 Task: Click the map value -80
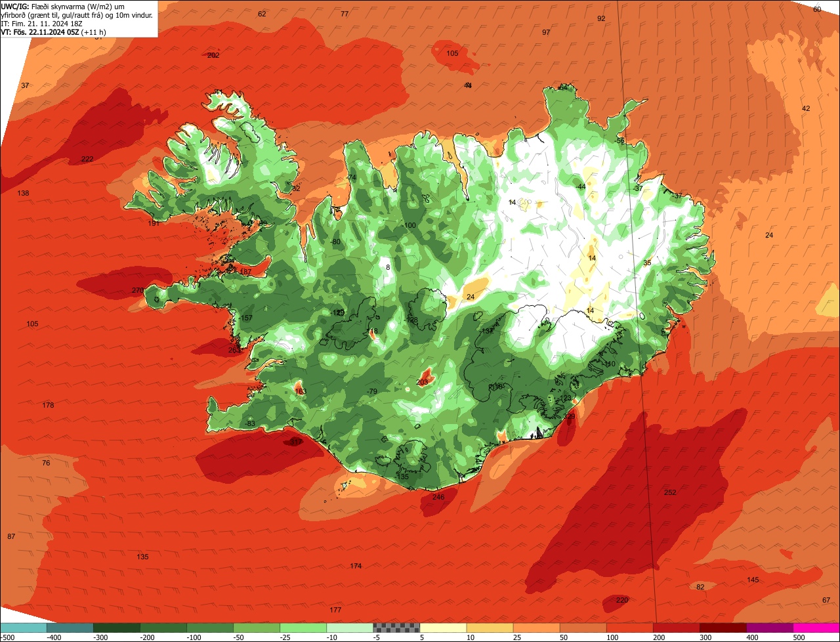[336, 242]
